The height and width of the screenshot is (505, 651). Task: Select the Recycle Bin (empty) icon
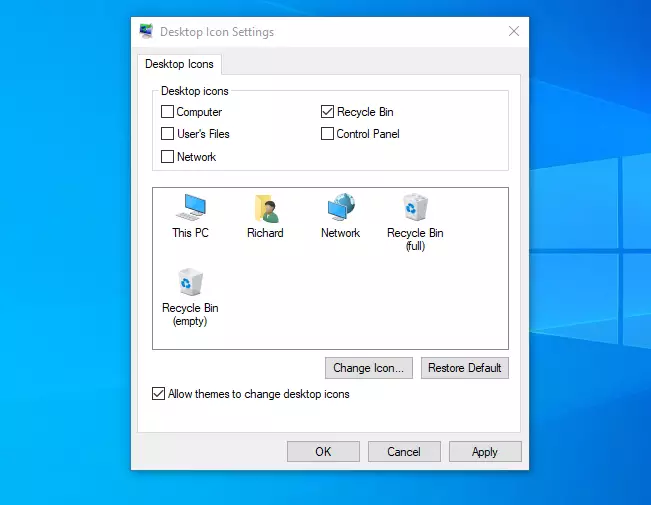pos(190,282)
